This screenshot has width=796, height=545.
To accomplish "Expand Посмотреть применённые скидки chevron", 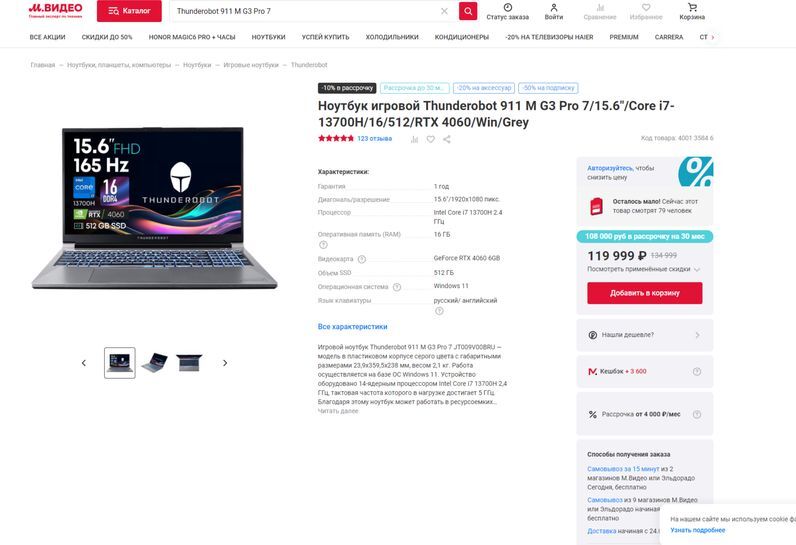I will point(697,269).
